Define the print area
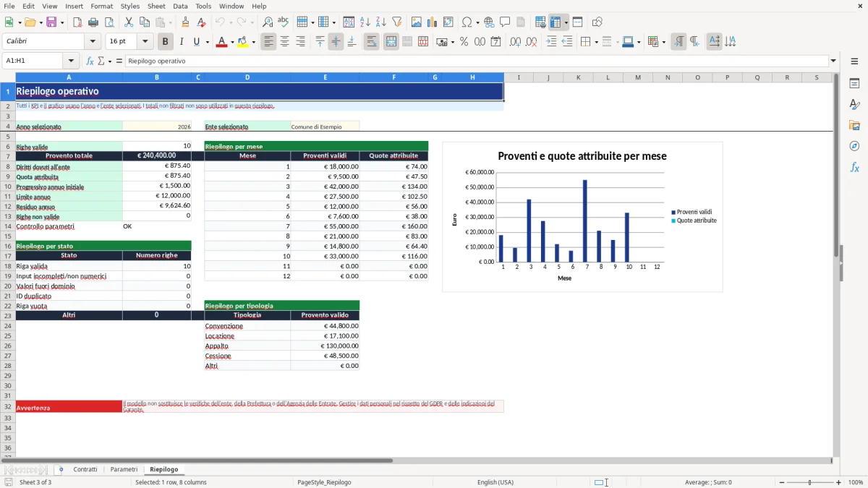The image size is (868, 488). (x=540, y=22)
